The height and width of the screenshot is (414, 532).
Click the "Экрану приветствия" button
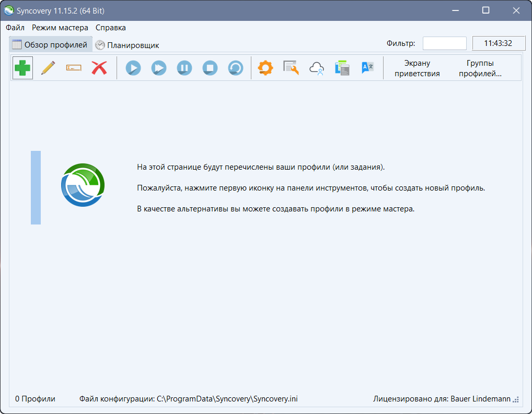click(x=417, y=68)
